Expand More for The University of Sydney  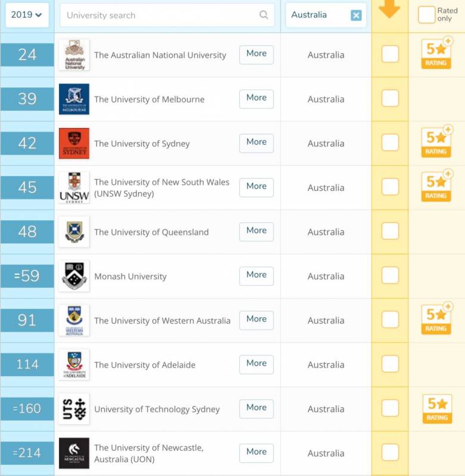pyautogui.click(x=256, y=142)
